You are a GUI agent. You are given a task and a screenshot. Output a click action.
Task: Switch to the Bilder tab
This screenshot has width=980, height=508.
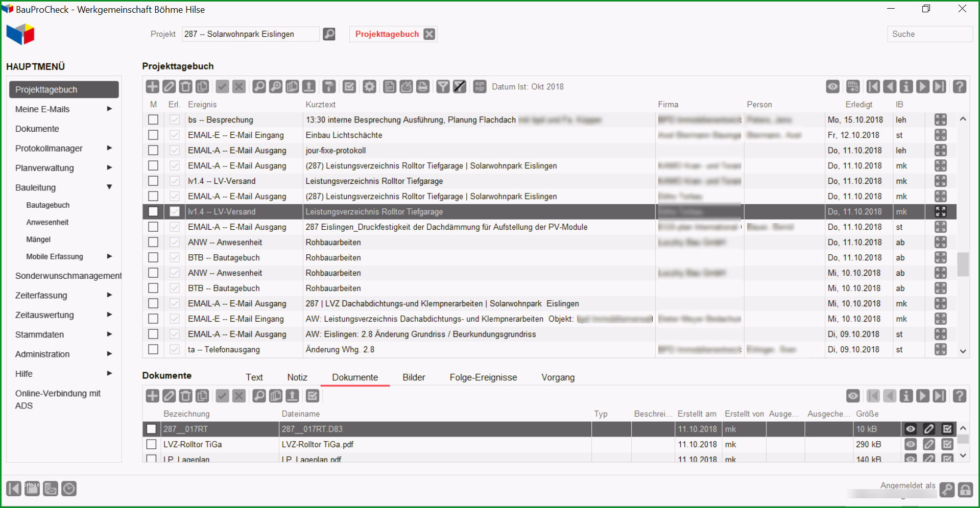tap(414, 377)
